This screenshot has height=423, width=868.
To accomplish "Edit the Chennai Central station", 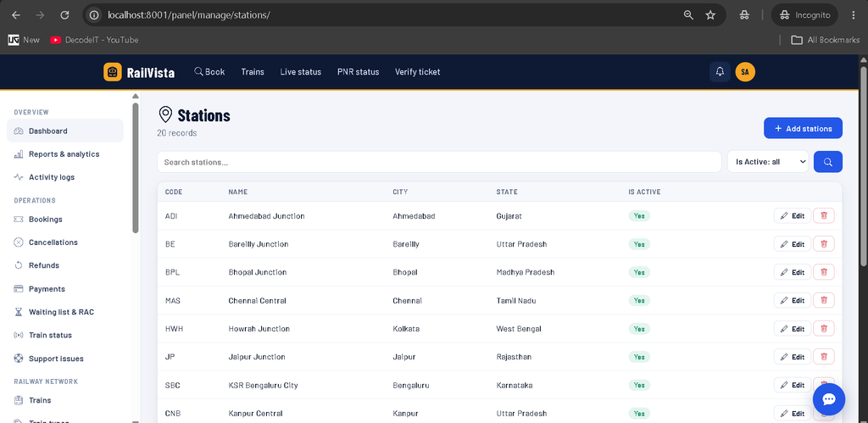I will tap(793, 301).
